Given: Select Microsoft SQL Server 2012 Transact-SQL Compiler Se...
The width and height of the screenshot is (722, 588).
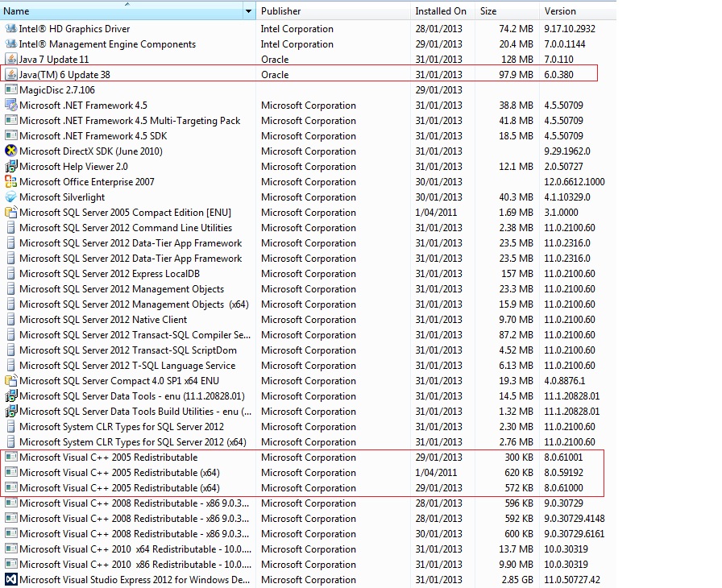Looking at the screenshot, I should pyautogui.click(x=135, y=335).
